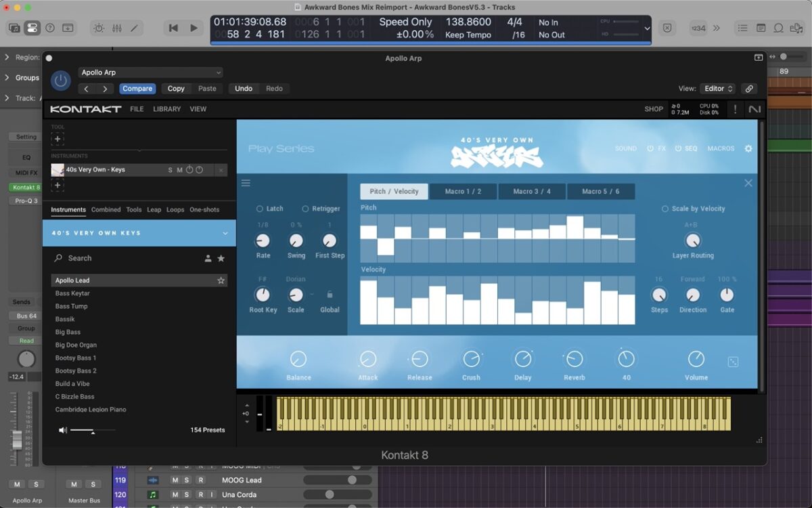812x508 pixels.
Task: Enable the Retrigger option
Action: coord(305,209)
